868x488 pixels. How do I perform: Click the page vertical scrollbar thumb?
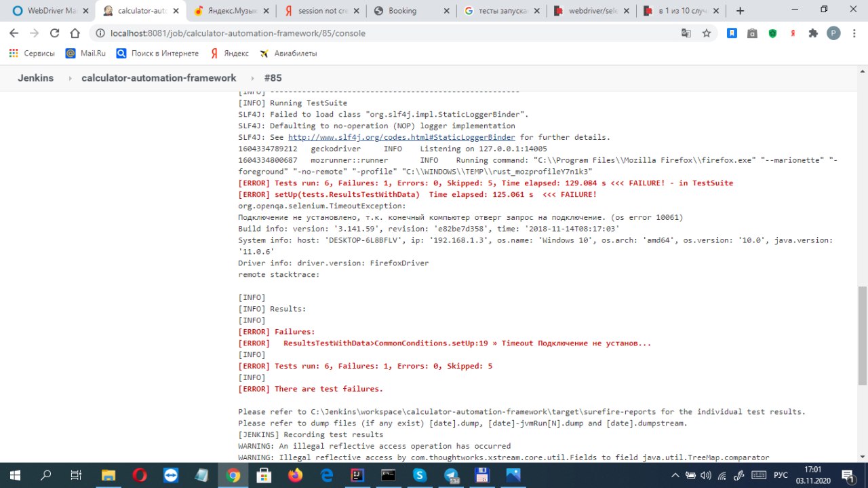click(862, 335)
